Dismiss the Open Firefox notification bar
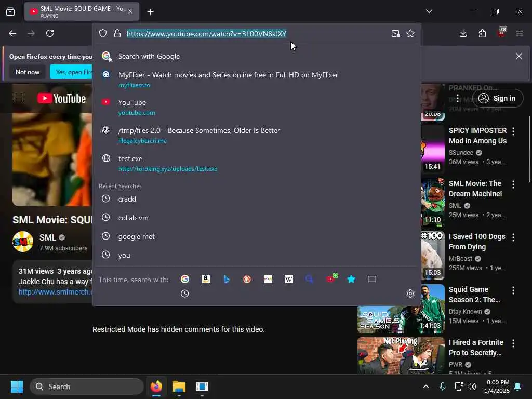This screenshot has height=399, width=532. click(519, 56)
